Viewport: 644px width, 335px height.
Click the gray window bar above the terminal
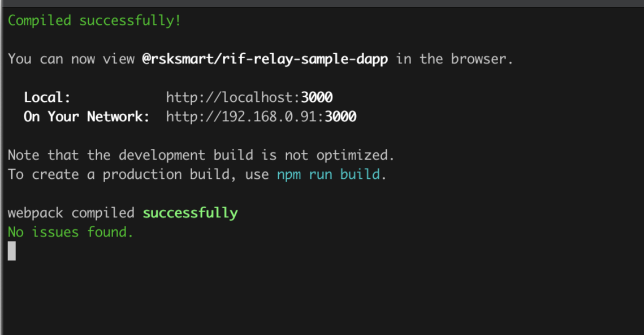coord(322,3)
